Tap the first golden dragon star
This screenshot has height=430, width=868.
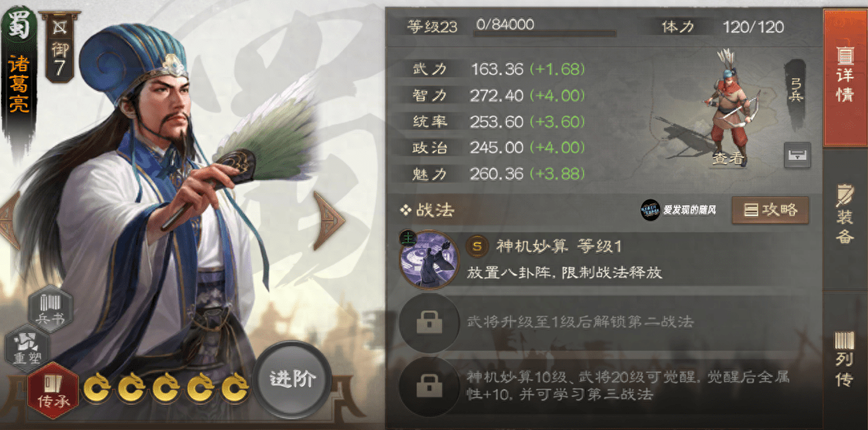(97, 389)
